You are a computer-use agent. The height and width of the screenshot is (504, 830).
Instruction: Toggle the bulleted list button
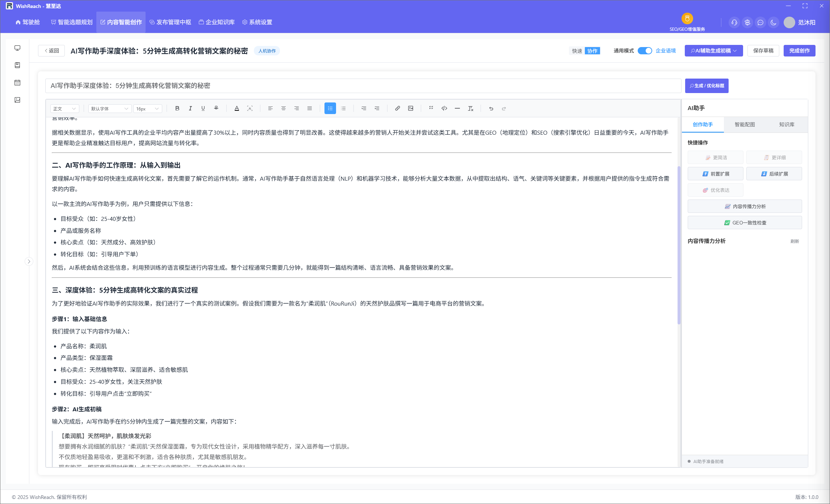[x=330, y=108]
